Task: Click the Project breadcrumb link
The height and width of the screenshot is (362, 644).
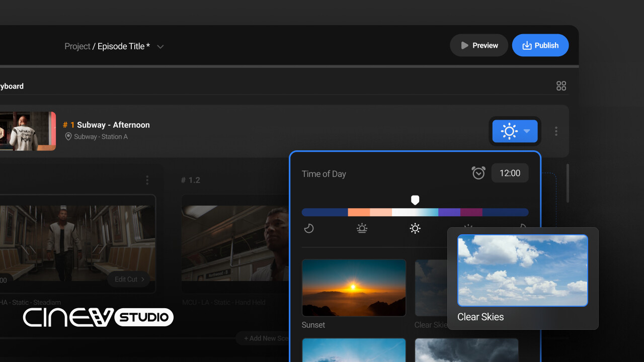Action: tap(77, 46)
